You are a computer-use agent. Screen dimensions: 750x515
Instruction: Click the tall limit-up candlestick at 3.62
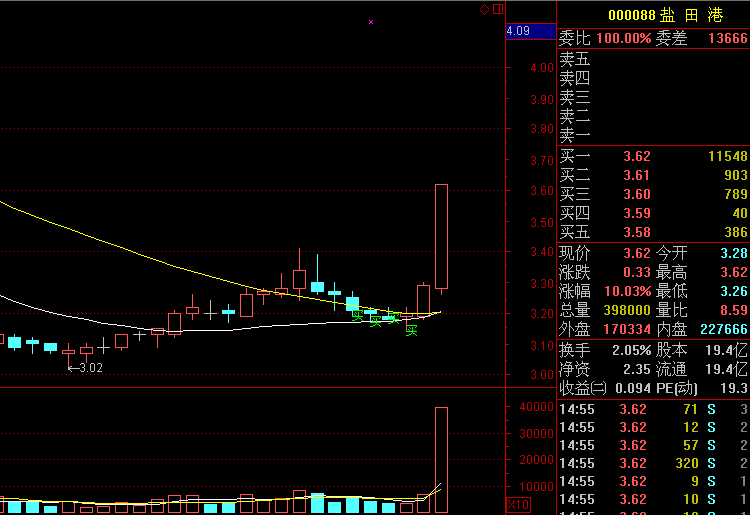(441, 236)
